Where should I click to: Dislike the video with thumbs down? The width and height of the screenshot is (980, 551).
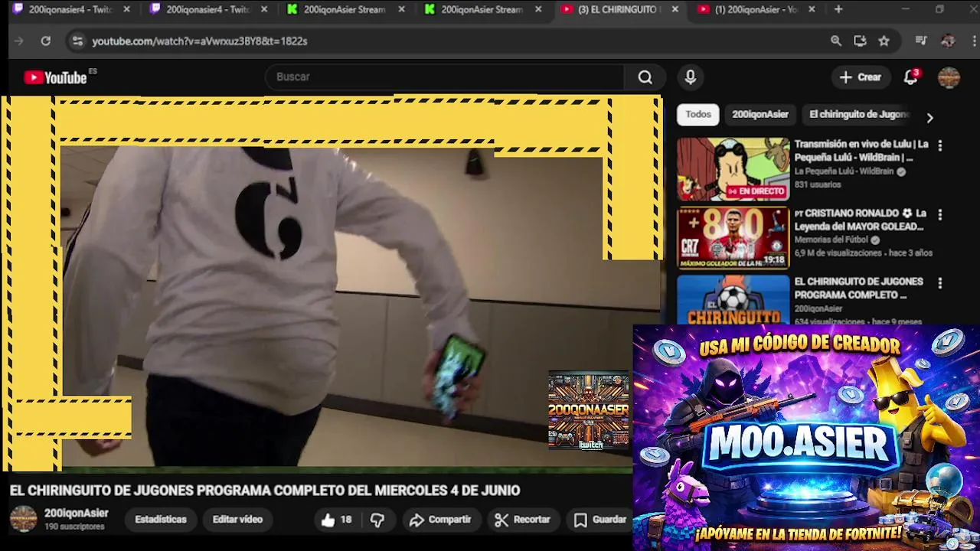point(377,520)
